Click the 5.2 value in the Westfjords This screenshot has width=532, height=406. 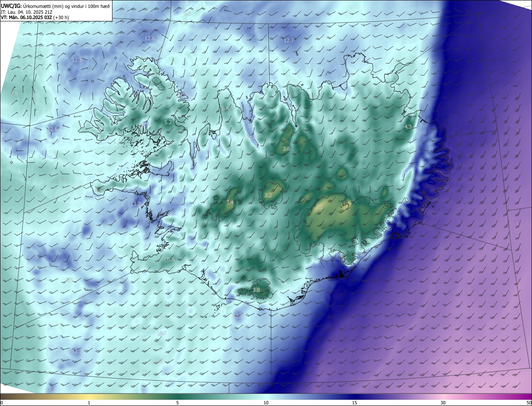point(168,122)
